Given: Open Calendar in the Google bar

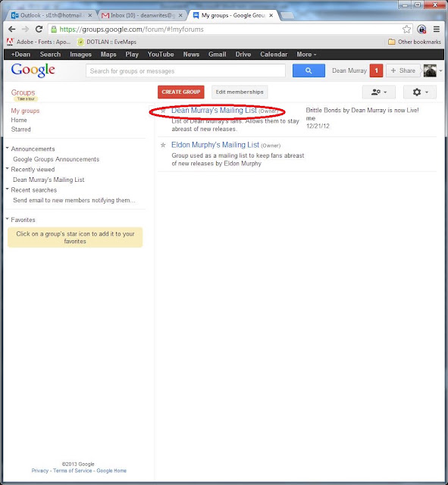Looking at the screenshot, I should 274,55.
